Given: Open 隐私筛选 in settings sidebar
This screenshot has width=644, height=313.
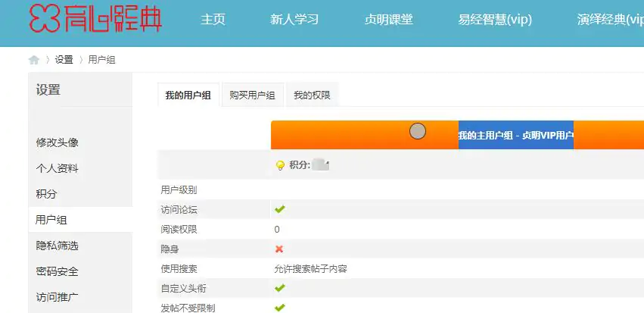Looking at the screenshot, I should [57, 246].
